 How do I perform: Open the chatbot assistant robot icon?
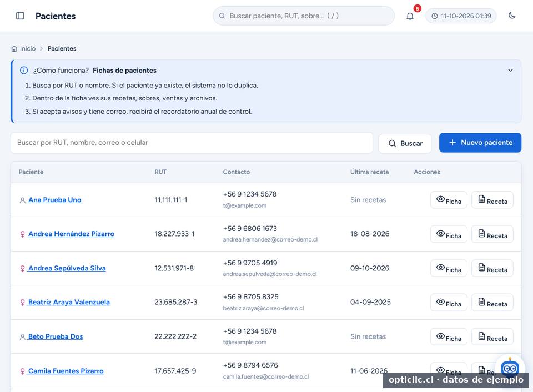[x=510, y=368]
